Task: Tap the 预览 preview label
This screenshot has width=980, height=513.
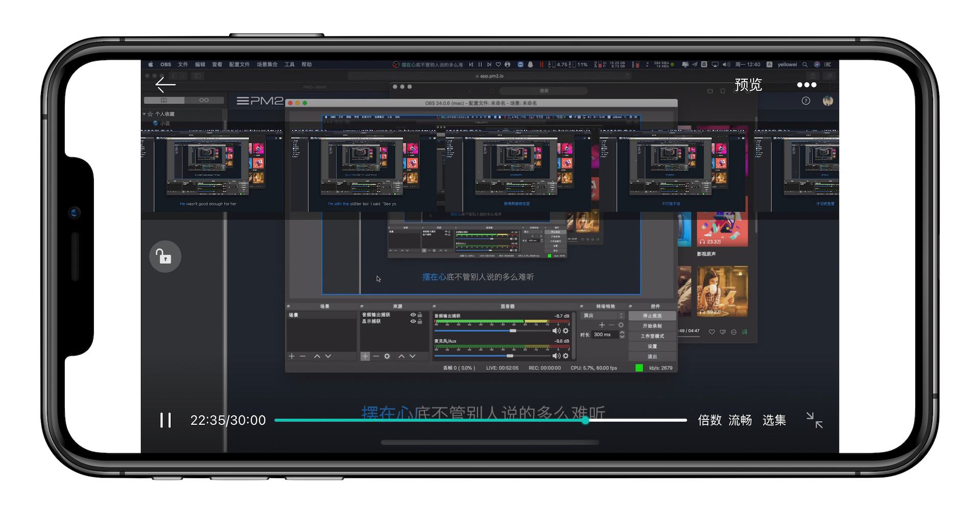Action: click(748, 85)
